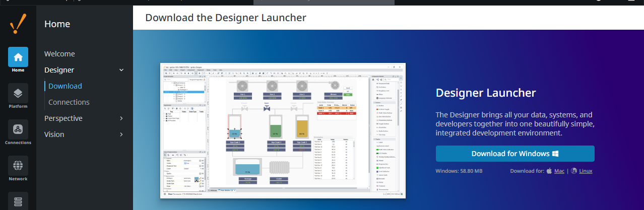Expand the Vision section chevron

(121, 134)
